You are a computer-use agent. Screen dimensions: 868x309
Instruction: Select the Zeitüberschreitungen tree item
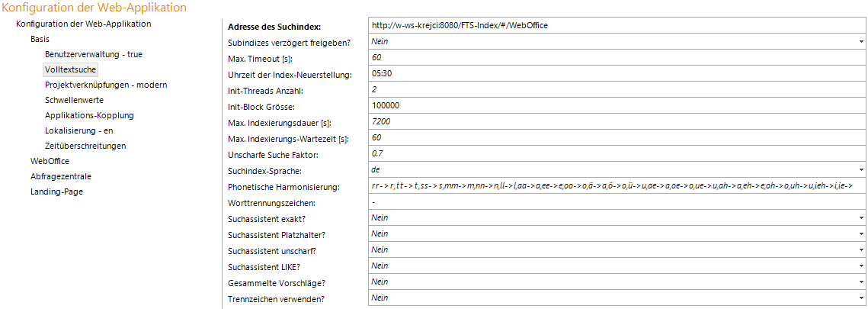85,146
